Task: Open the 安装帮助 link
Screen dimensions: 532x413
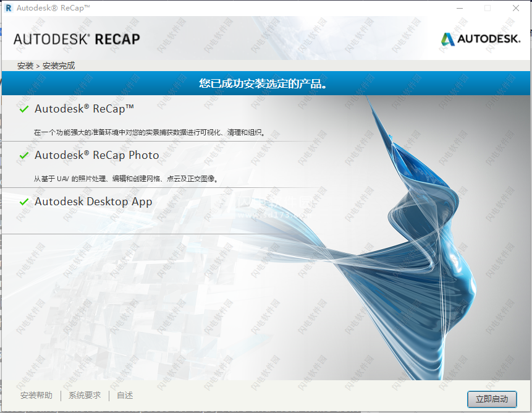Action: tap(36, 395)
